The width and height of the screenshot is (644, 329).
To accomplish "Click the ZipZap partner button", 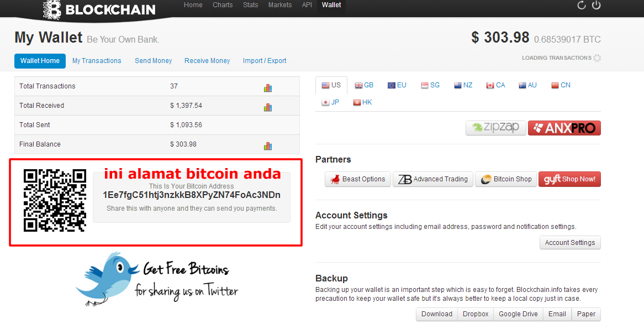I will pyautogui.click(x=496, y=128).
